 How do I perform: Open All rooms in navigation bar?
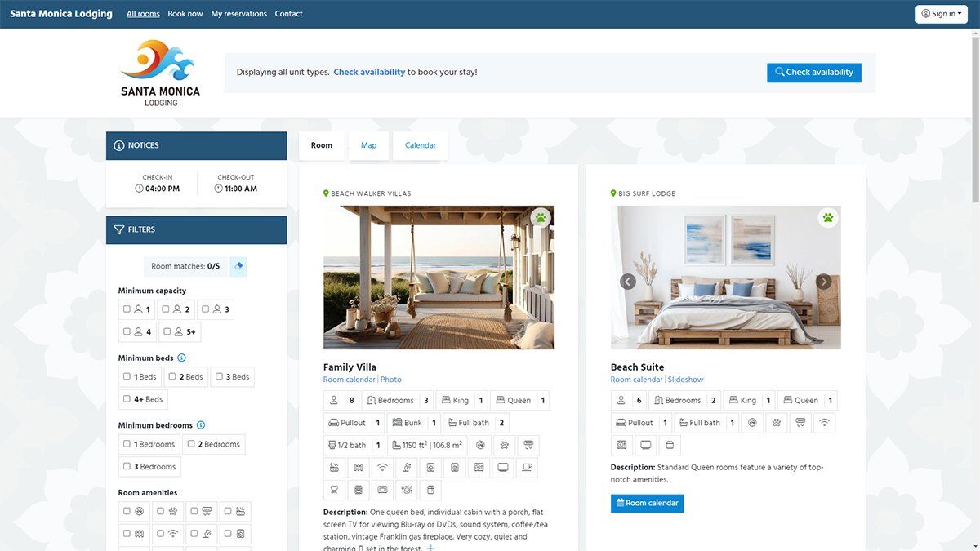click(143, 14)
